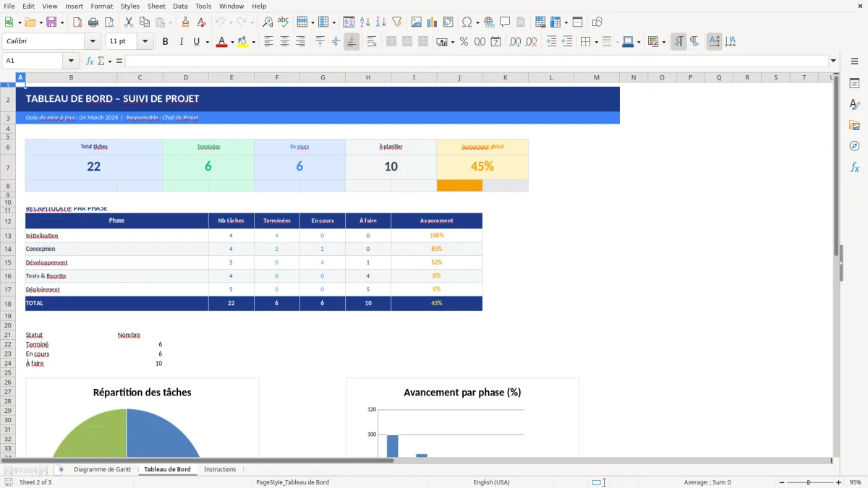Toggle bold formatting
This screenshot has width=868, height=488.
(x=165, y=42)
